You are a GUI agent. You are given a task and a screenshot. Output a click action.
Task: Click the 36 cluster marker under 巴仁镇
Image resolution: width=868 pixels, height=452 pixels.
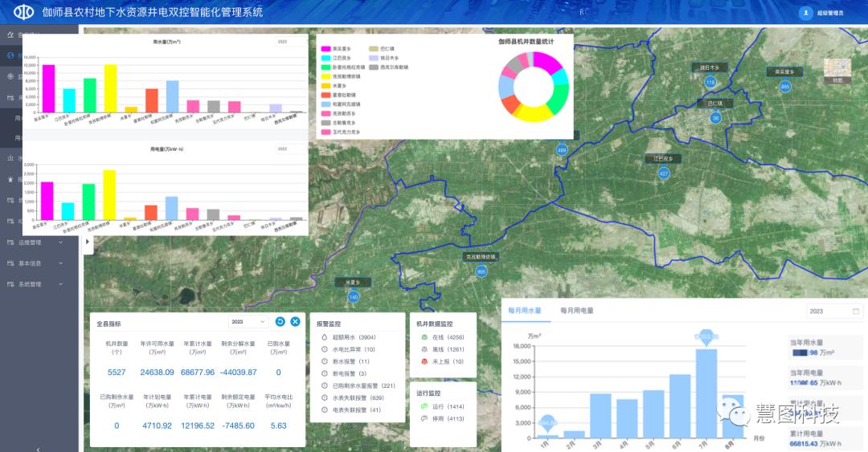point(716,118)
